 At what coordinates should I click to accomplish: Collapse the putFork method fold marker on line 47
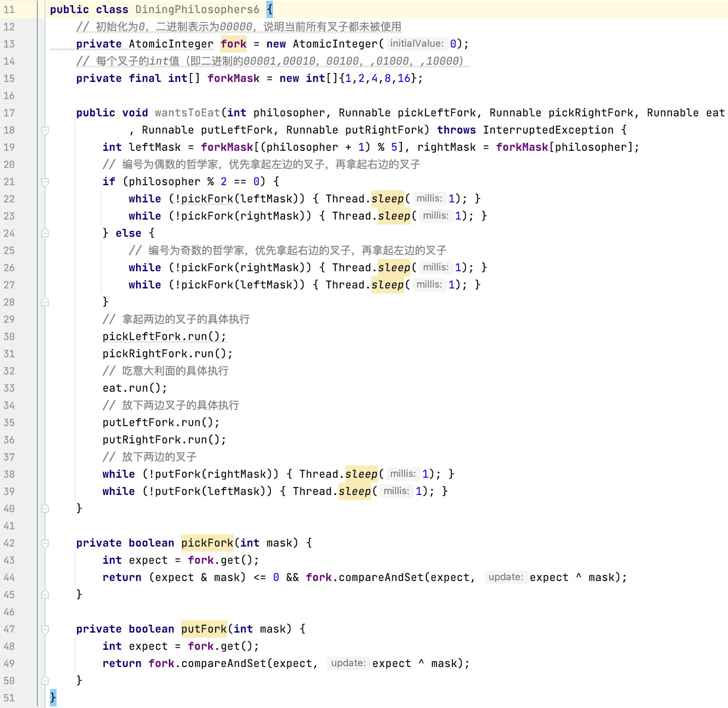pyautogui.click(x=45, y=629)
